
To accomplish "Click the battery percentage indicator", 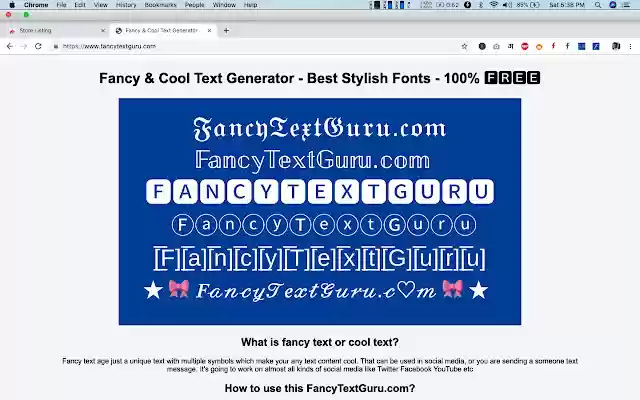I will click(x=528, y=5).
